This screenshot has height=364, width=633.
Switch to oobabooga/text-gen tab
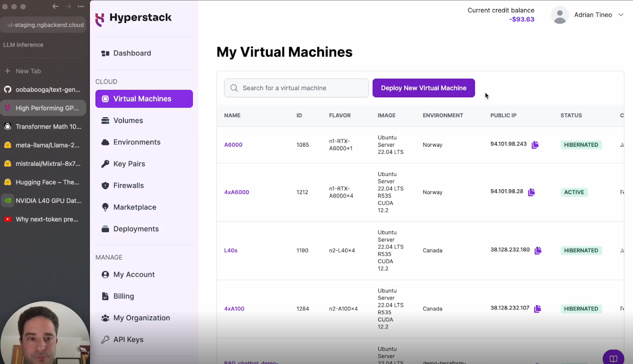click(44, 90)
